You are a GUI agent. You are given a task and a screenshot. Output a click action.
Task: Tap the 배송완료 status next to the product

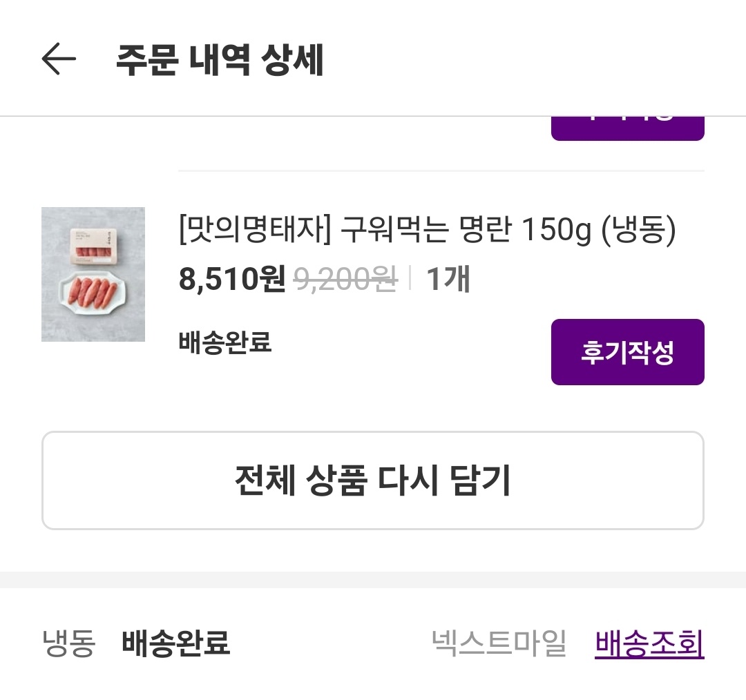point(226,342)
